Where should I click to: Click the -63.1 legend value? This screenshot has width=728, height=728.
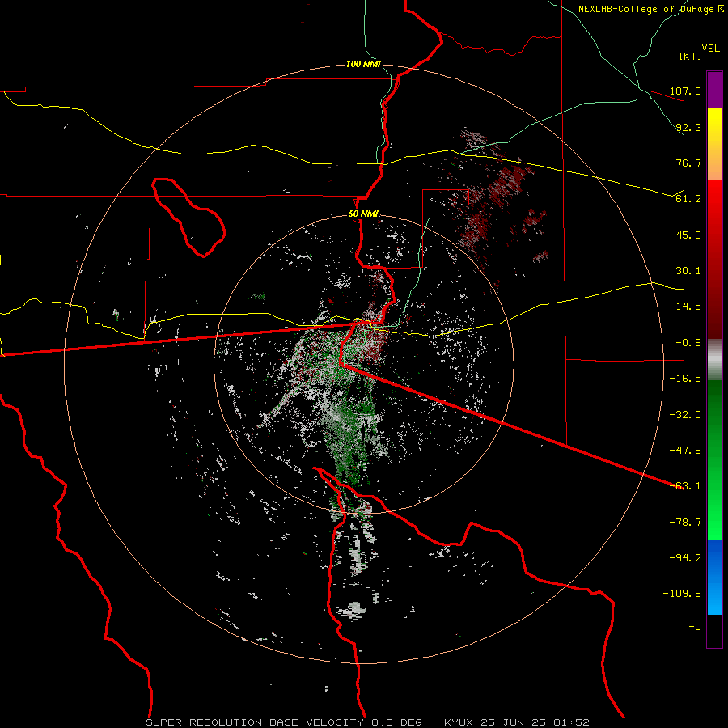(685, 486)
